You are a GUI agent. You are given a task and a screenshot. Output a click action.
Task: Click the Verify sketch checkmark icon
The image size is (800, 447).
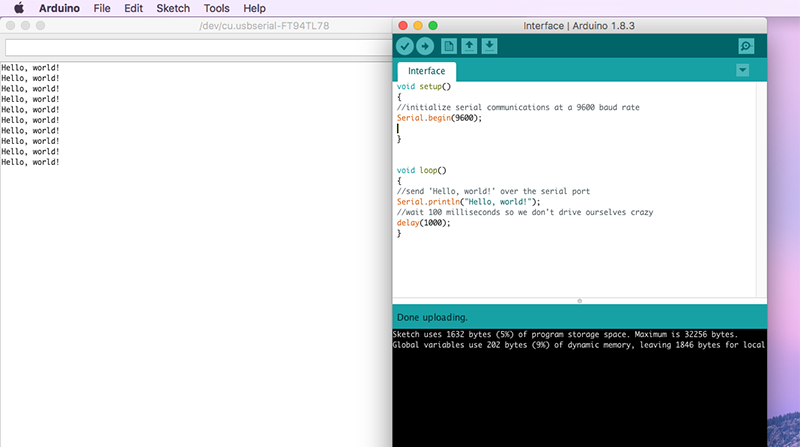[x=405, y=46]
